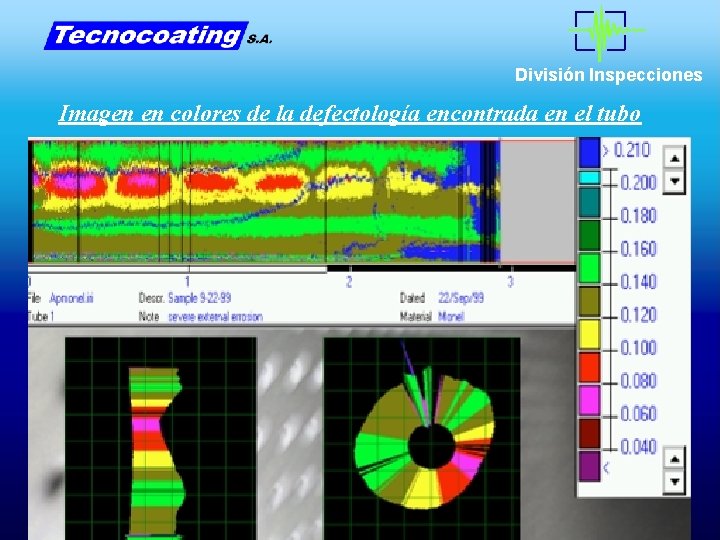Click the lower scale down-arrow button
Viewport: 720px width, 540px height.
[x=674, y=482]
